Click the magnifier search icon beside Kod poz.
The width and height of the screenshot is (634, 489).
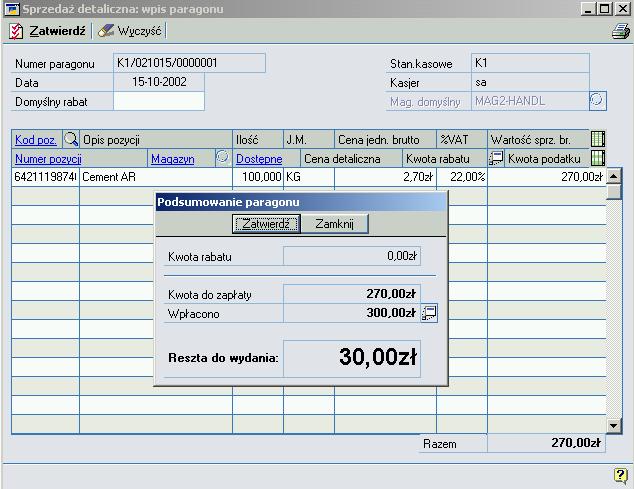71,139
